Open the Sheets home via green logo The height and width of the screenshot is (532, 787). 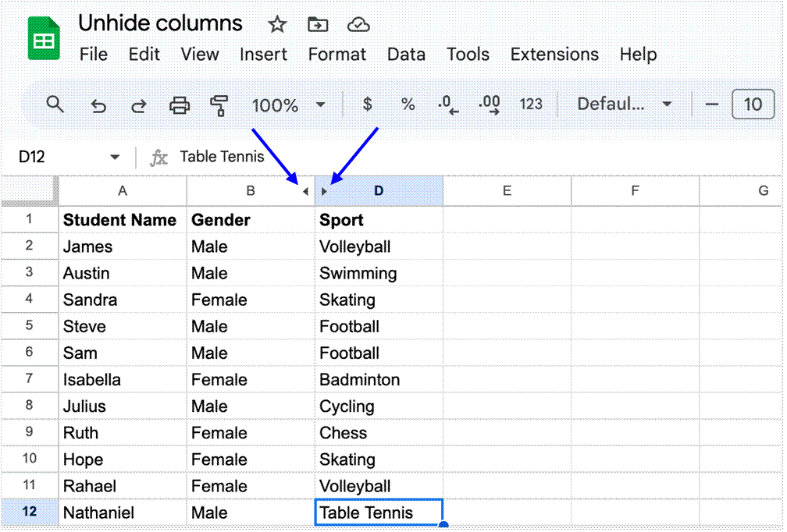coord(45,37)
